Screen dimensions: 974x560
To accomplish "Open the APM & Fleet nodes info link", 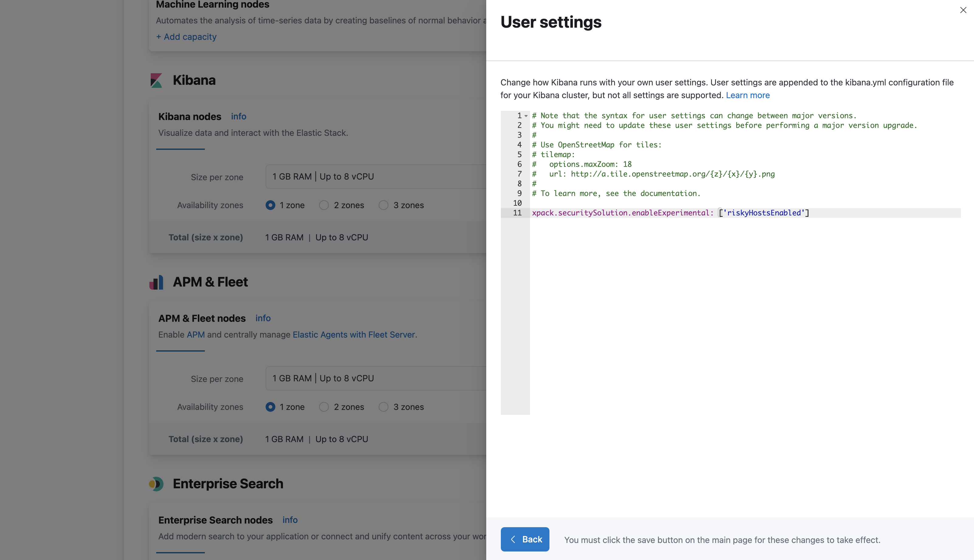I will [263, 318].
